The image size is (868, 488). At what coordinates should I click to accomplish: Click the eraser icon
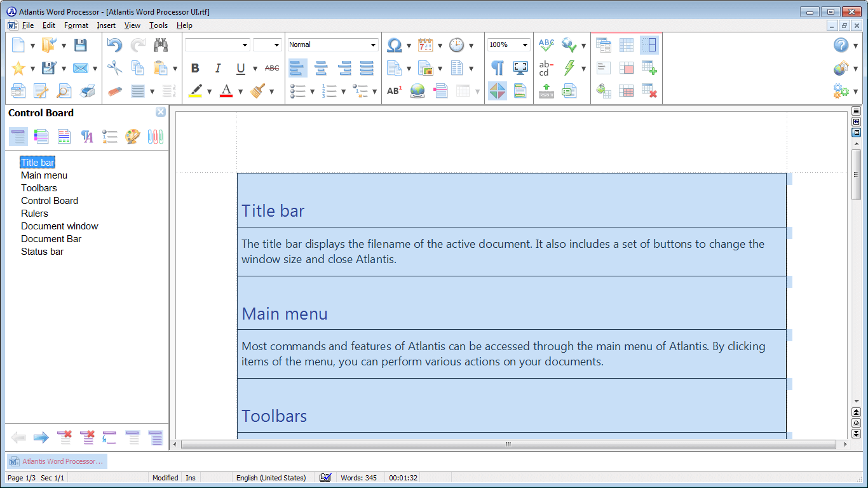click(114, 91)
